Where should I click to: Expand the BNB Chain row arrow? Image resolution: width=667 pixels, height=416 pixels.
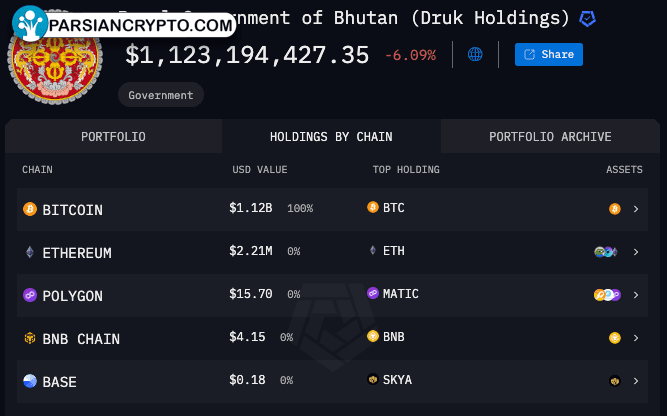point(636,338)
